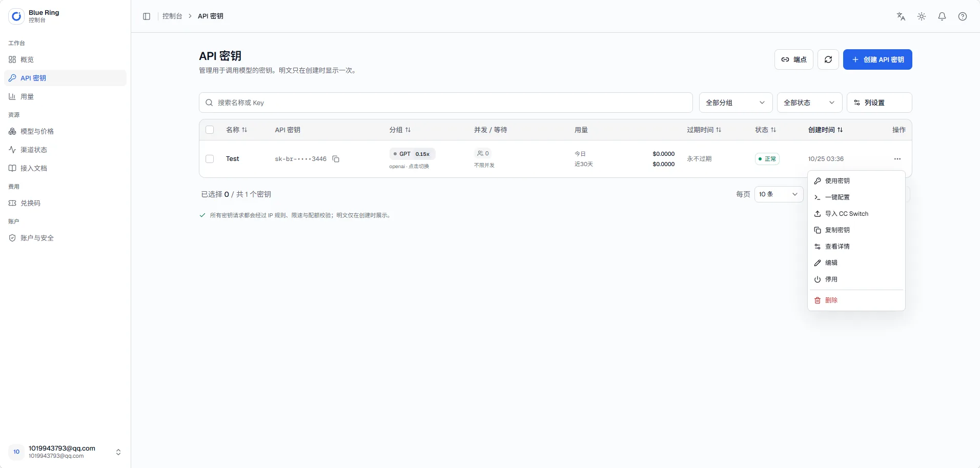Click the GPT 0.15x group badge
This screenshot has width=980, height=468.
click(x=412, y=154)
